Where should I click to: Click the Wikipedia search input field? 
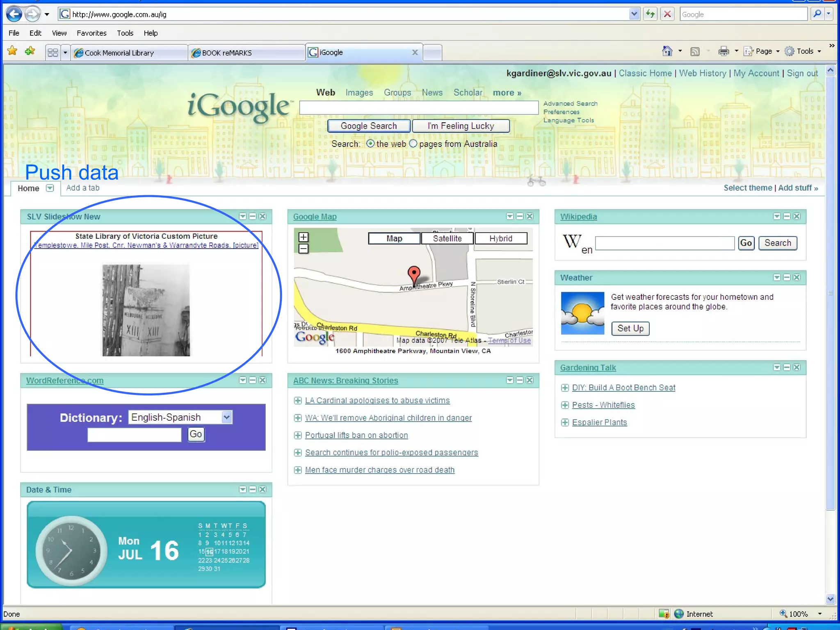click(x=664, y=243)
